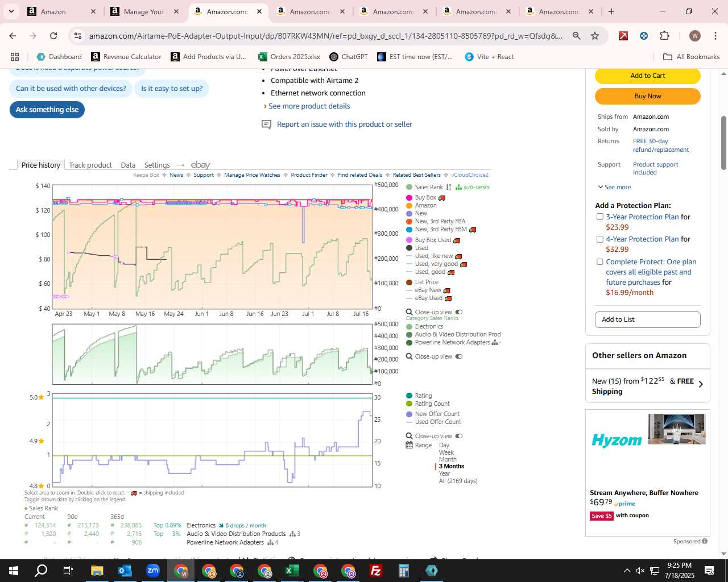Click the address bar URL field
The height and width of the screenshot is (582, 728).
click(325, 36)
